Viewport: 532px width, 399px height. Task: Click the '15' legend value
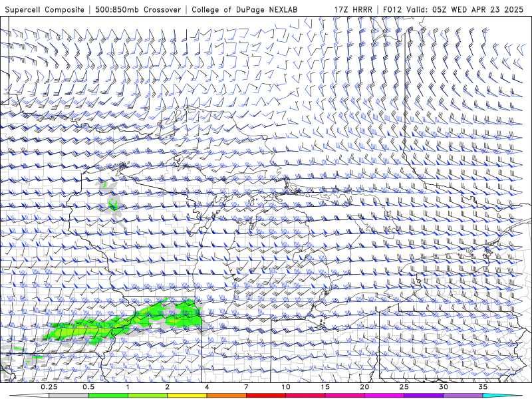pos(325,387)
